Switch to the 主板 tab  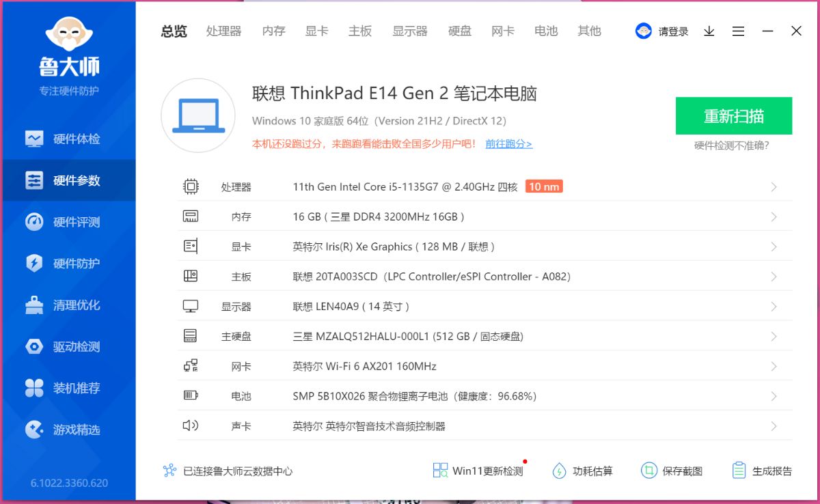[x=360, y=31]
